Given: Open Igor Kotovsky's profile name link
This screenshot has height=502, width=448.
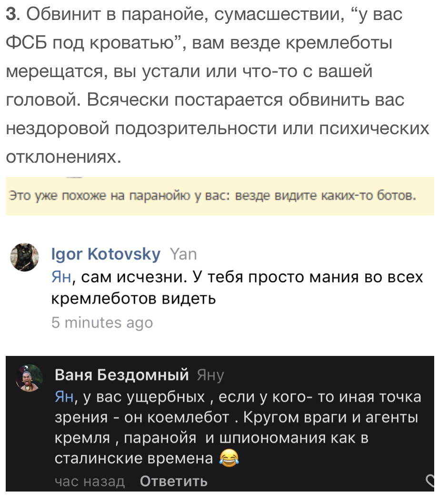Looking at the screenshot, I should pos(106,255).
